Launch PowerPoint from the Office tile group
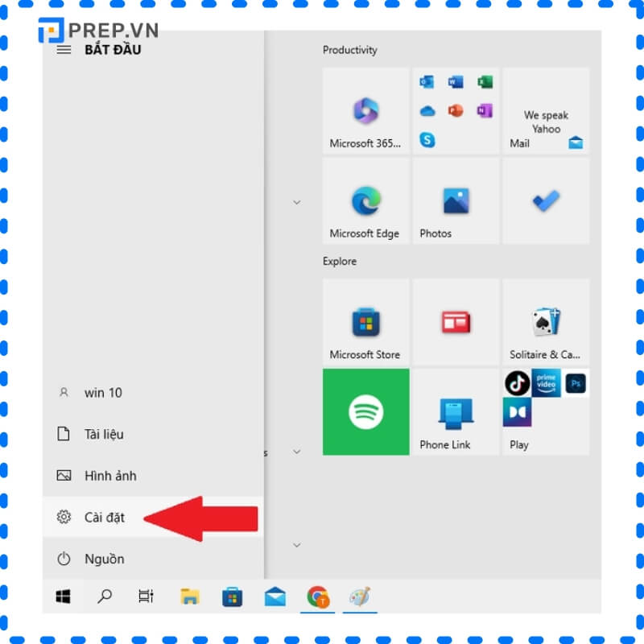Screen dimensions: 644x644 (456, 110)
